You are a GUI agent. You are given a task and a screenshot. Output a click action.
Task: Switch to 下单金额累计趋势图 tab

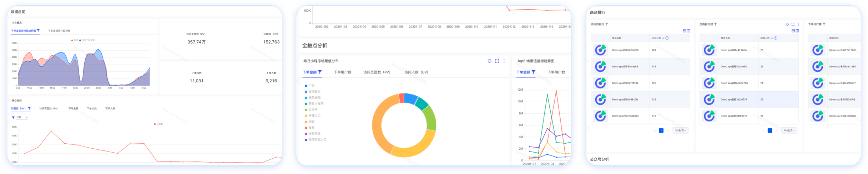tap(59, 31)
